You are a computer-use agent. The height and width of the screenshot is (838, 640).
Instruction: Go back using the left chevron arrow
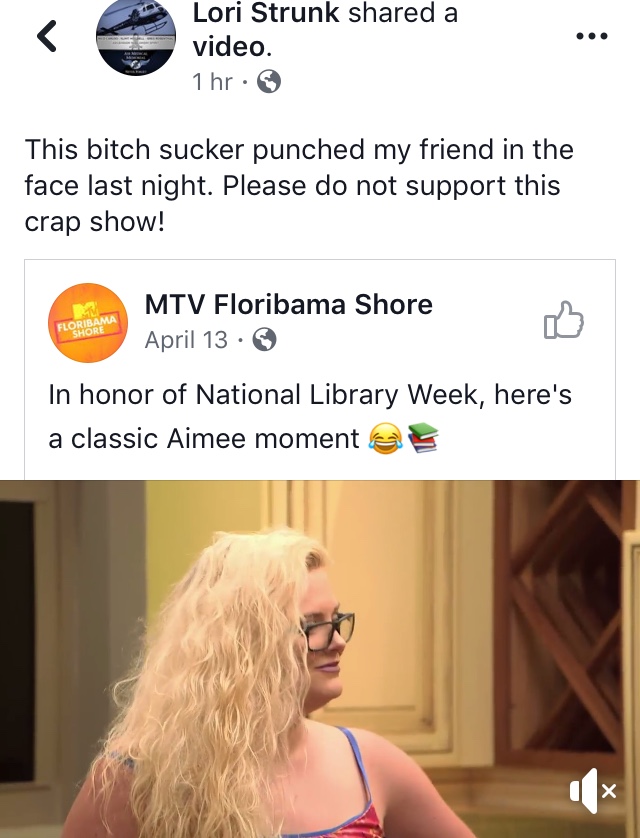[47, 36]
